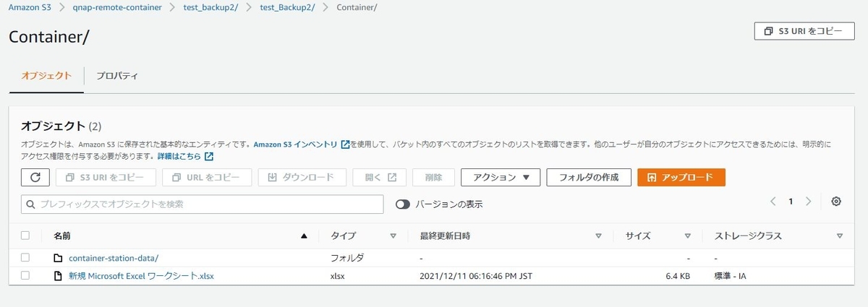The width and height of the screenshot is (868, 307).
Task: Click the Container/ page heading
Action: [48, 38]
